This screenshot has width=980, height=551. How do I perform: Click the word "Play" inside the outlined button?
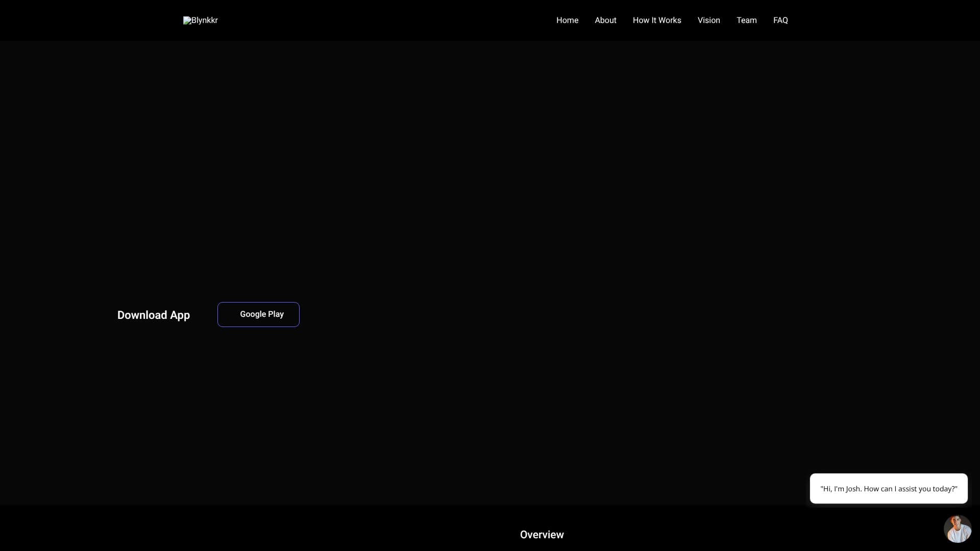coord(276,314)
